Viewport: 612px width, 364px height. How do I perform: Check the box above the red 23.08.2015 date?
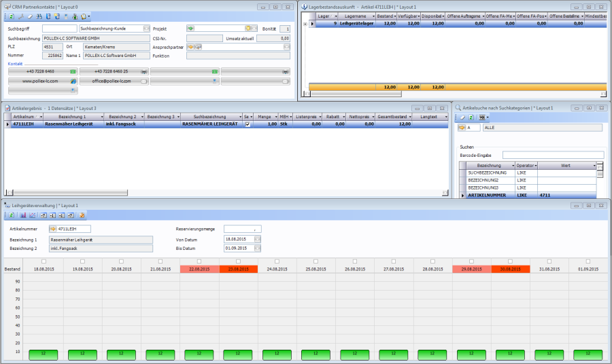[x=238, y=261]
